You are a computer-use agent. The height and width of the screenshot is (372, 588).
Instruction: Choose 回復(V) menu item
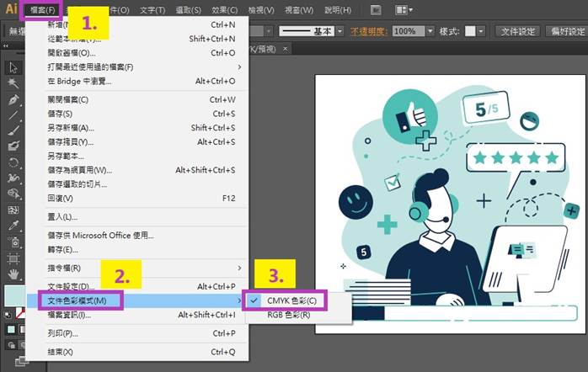click(x=136, y=198)
